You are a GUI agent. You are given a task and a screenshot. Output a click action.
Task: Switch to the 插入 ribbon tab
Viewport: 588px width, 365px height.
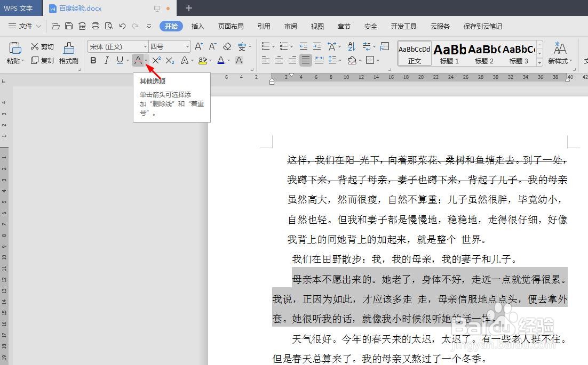(x=197, y=26)
